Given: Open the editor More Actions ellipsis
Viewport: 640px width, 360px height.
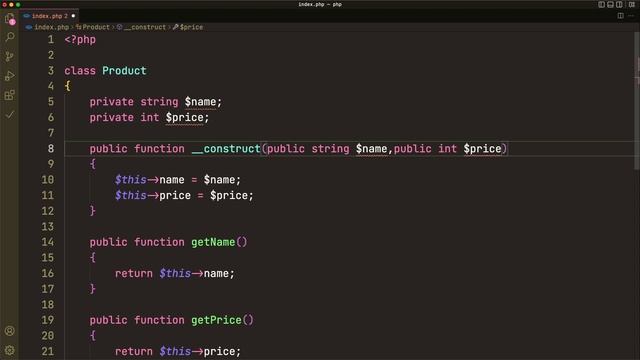Looking at the screenshot, I should tap(631, 16).
